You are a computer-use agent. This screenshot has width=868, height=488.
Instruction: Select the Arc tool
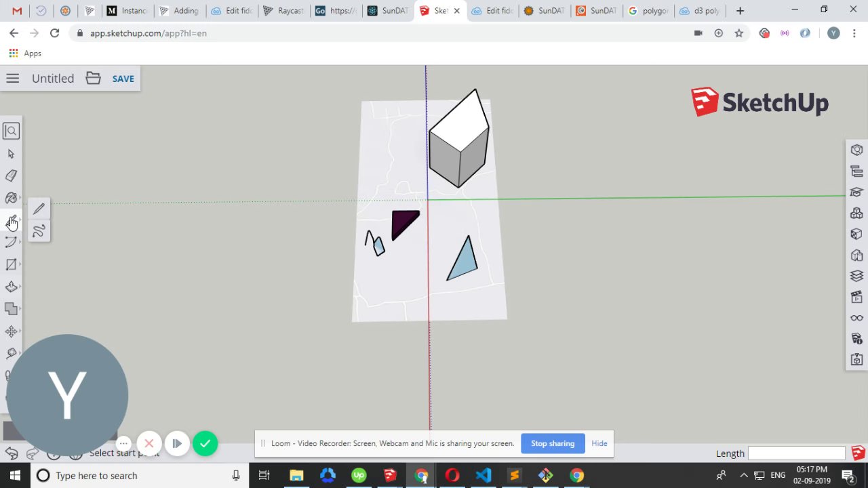[x=11, y=243]
